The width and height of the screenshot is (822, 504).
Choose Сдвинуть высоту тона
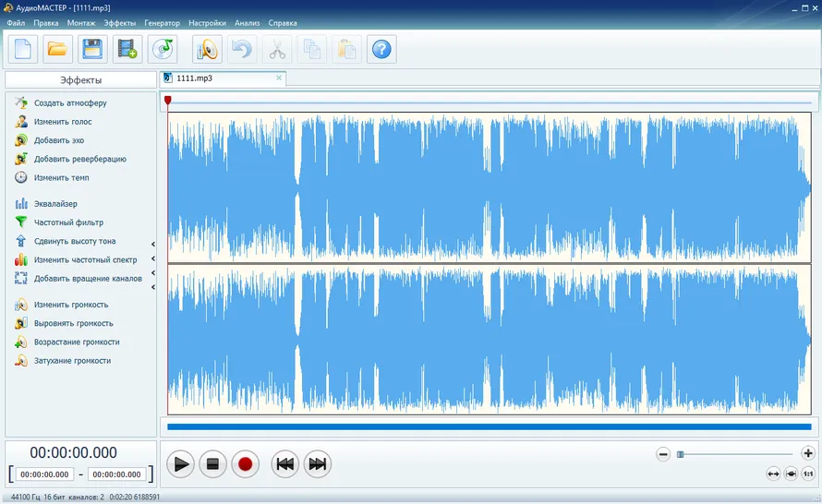75,241
